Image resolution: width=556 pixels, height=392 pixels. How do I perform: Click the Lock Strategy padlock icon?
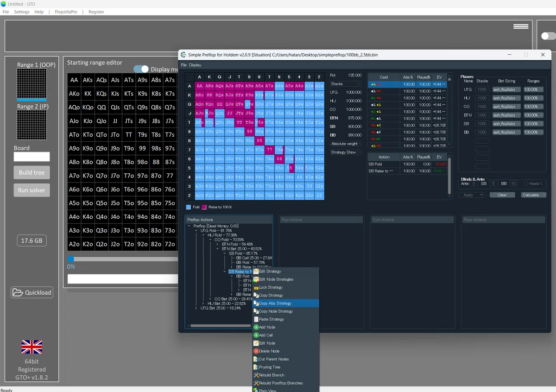tap(256, 287)
